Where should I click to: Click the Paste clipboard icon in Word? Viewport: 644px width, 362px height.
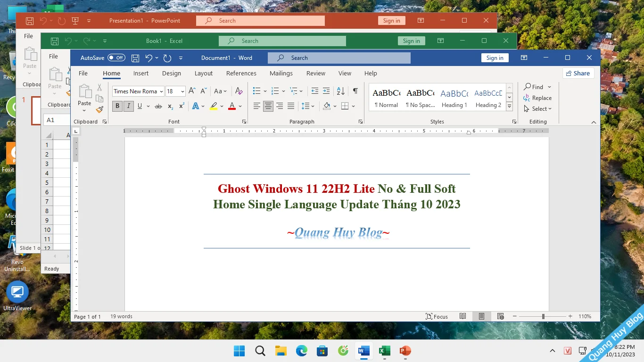tap(85, 92)
